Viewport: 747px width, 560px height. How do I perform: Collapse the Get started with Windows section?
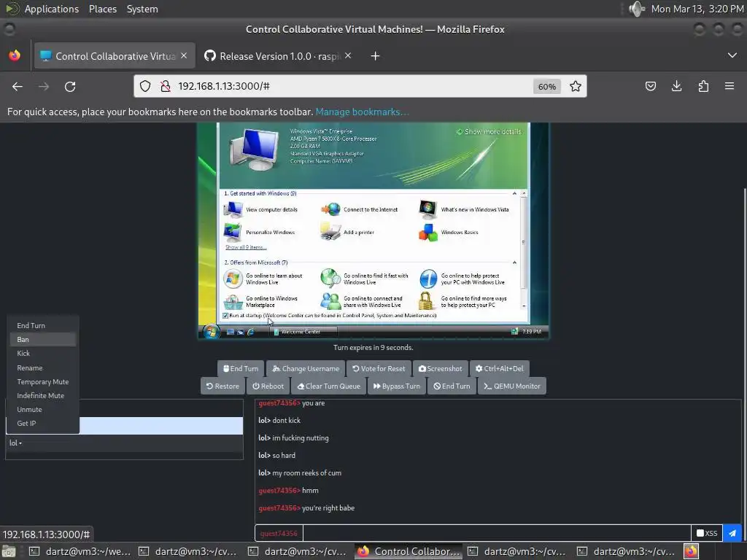[x=514, y=193]
